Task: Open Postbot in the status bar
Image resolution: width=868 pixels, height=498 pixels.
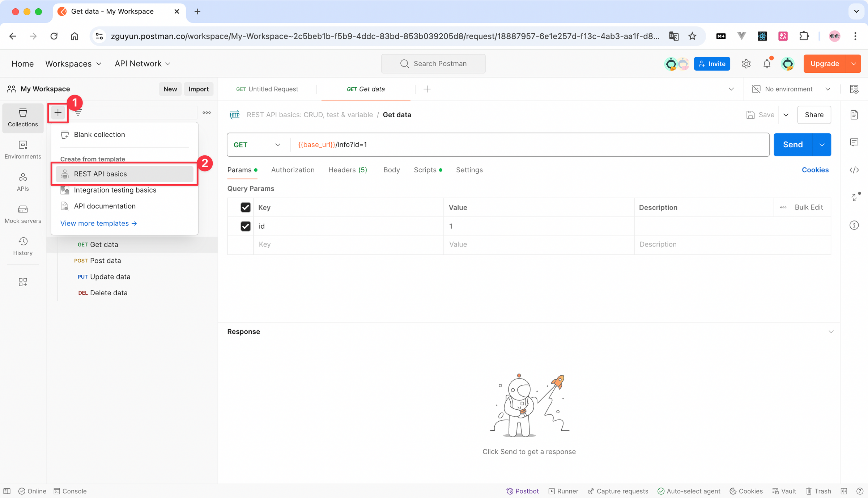Action: click(523, 491)
